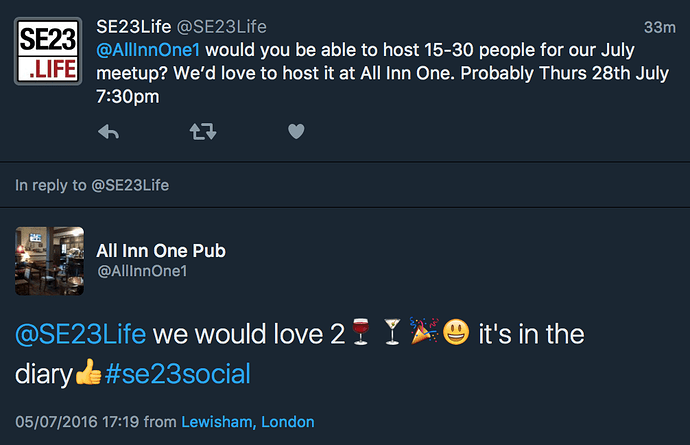The height and width of the screenshot is (445, 690).
Task: Click the red wine glass emoji
Action: pyautogui.click(x=363, y=335)
